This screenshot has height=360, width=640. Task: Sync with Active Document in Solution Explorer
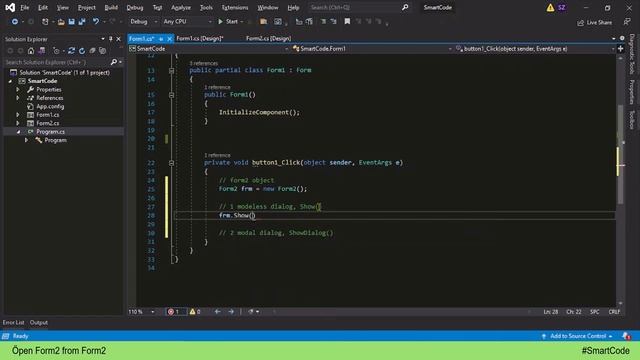click(x=71, y=51)
